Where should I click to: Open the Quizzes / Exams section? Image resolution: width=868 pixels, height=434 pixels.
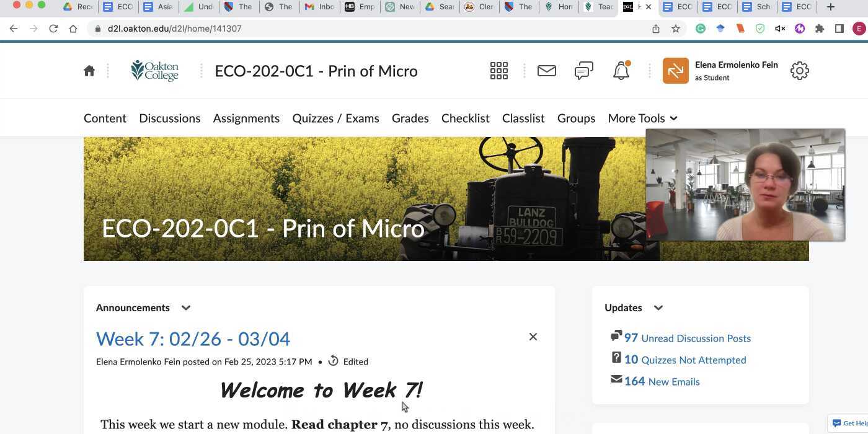pyautogui.click(x=335, y=118)
